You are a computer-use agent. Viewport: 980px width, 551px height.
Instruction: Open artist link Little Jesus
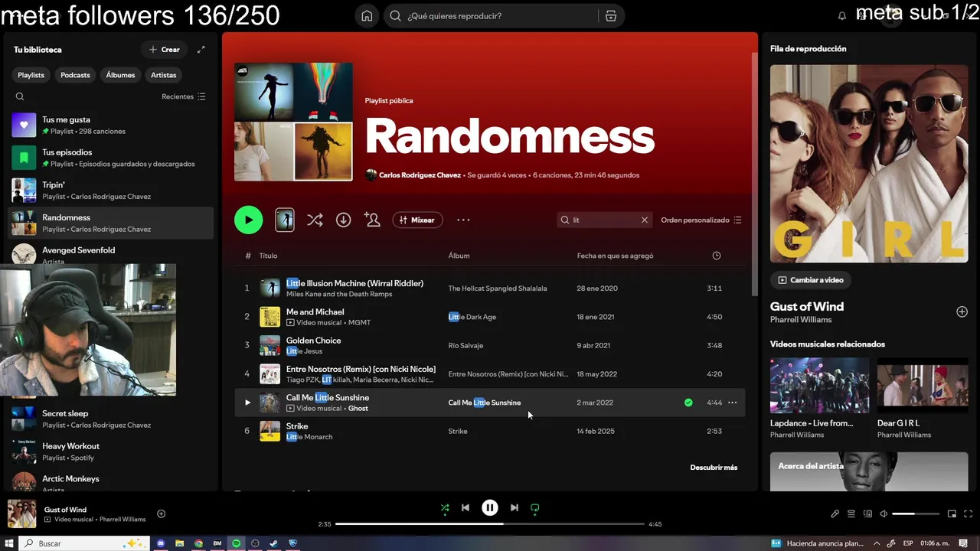(304, 351)
